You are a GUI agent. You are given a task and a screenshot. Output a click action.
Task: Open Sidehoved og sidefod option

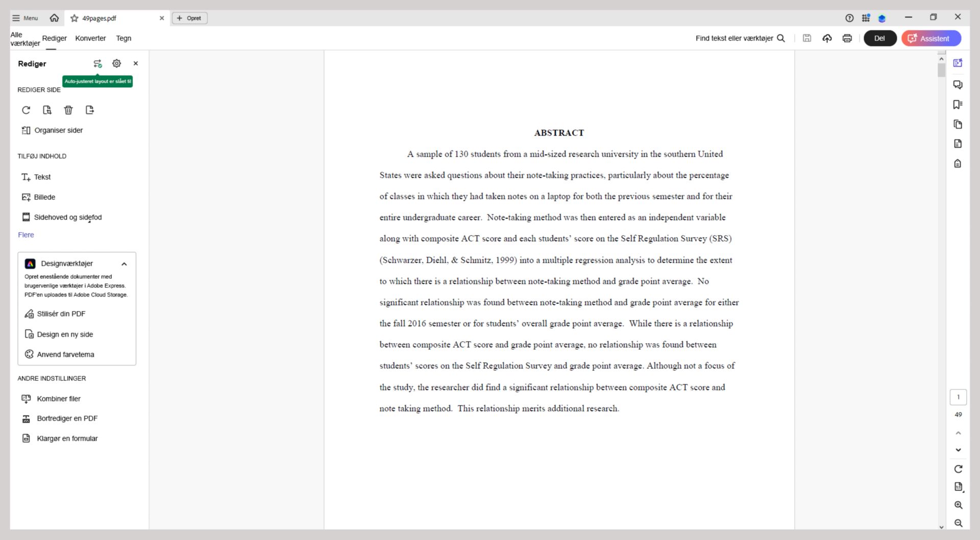point(62,217)
